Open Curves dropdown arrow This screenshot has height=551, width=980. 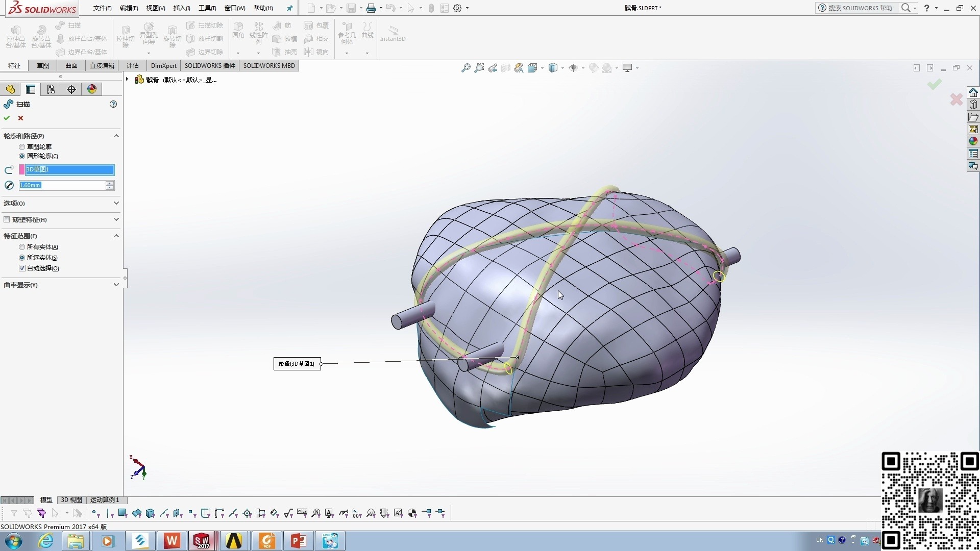pos(367,53)
